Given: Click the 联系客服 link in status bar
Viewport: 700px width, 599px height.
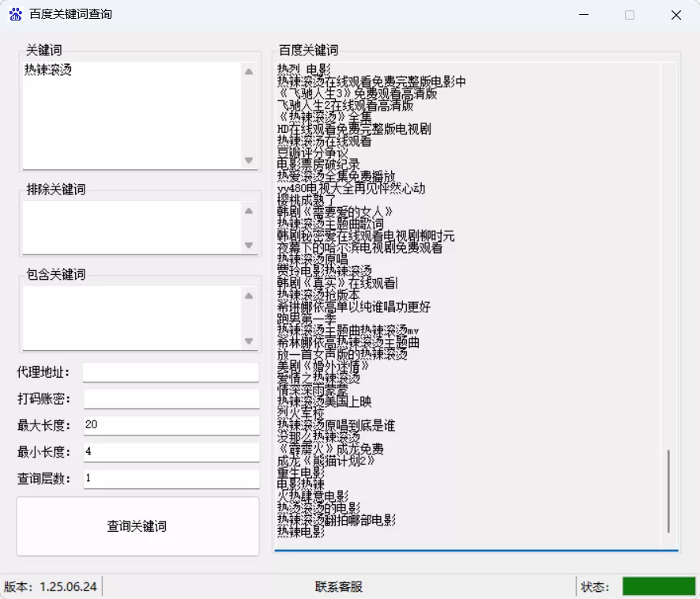Looking at the screenshot, I should click(338, 586).
